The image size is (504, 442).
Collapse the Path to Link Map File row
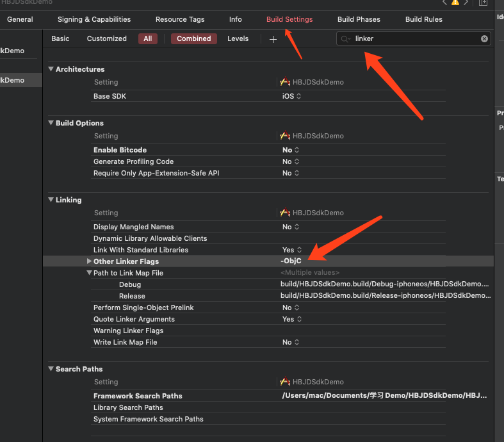pos(89,273)
